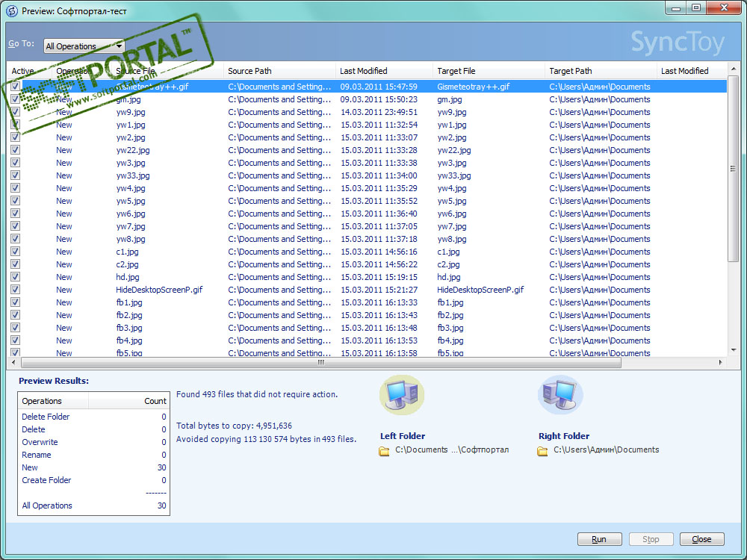Toggle the Active checkbox for yw22.jpg
The height and width of the screenshot is (560, 747).
pyautogui.click(x=15, y=150)
